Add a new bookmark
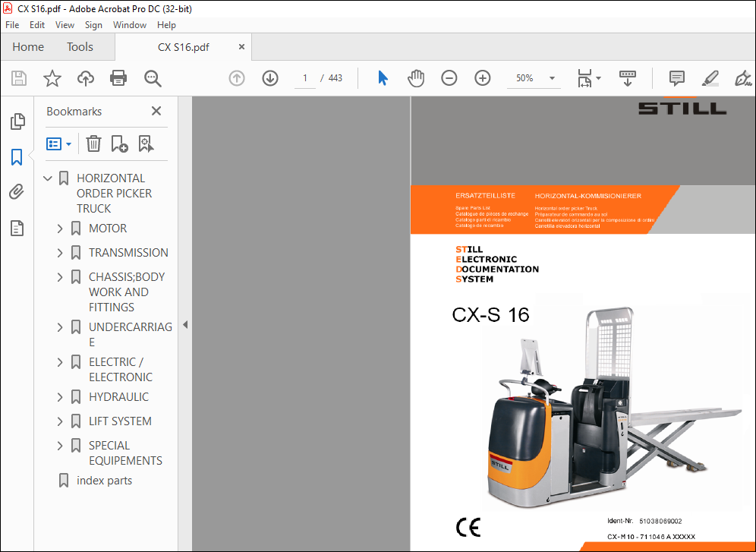Image resolution: width=756 pixels, height=552 pixels. tap(119, 144)
